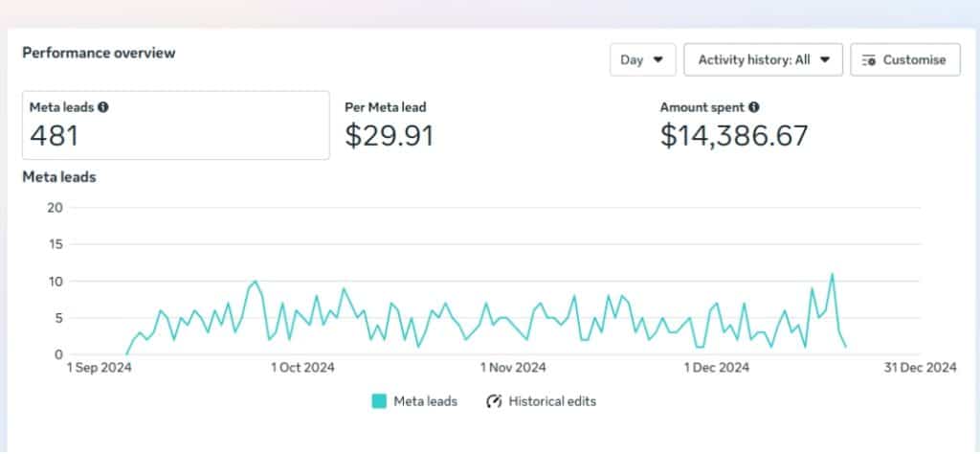Select the Amount spent metric
This screenshot has width=980, height=454.
tap(702, 107)
